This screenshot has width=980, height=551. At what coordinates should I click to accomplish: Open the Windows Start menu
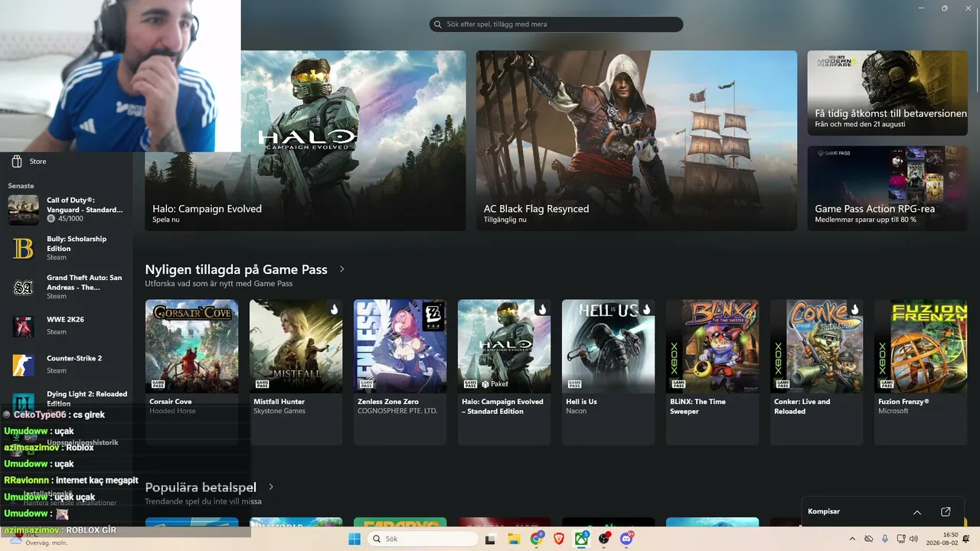click(x=354, y=540)
